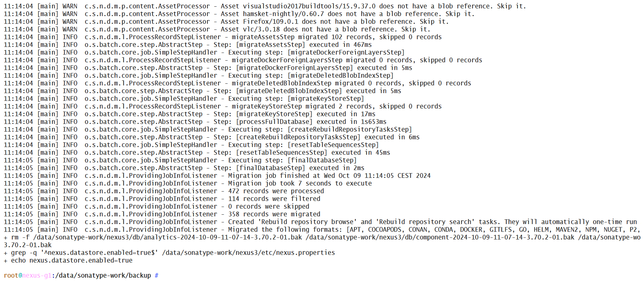
Task: Click the '358 records were migrated' text
Action: point(274,214)
